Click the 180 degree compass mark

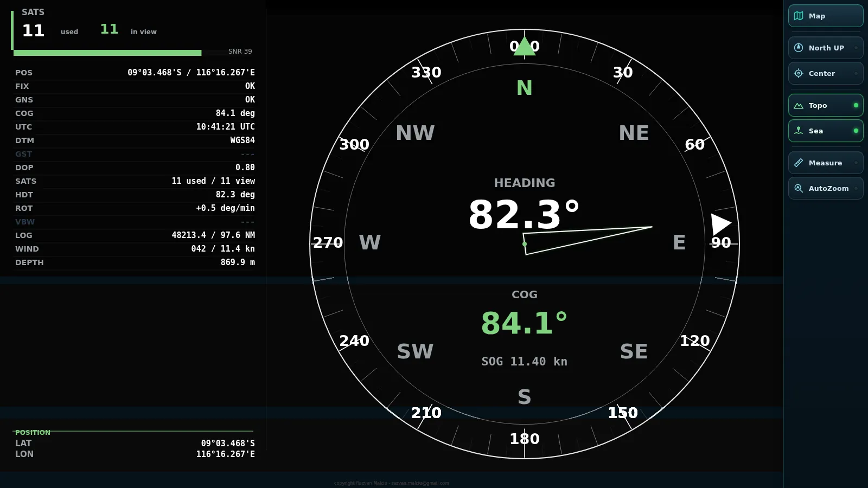(x=525, y=439)
